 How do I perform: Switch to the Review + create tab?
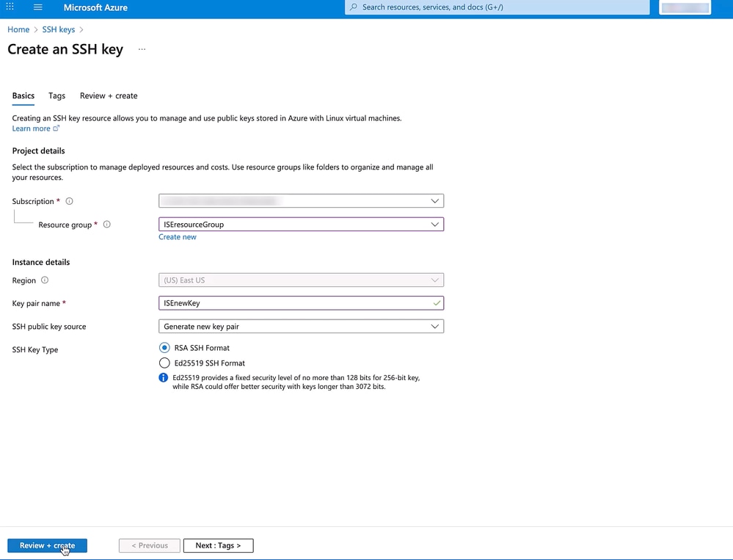tap(109, 95)
